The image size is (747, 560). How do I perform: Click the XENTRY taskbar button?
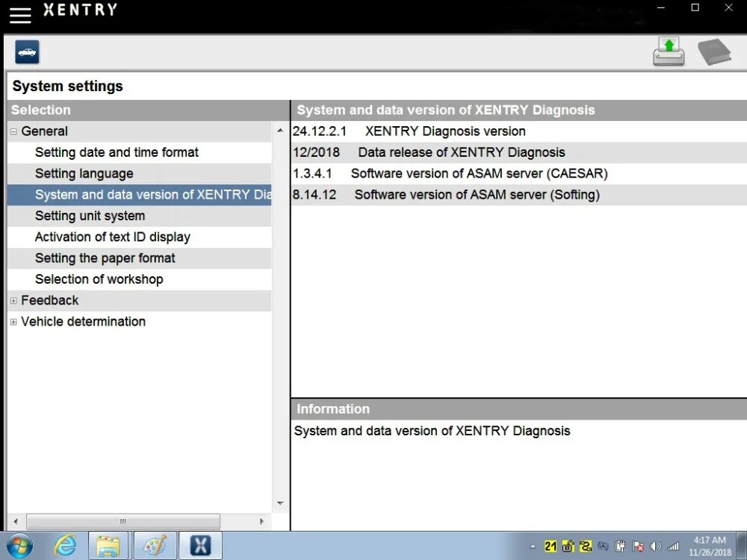click(200, 546)
